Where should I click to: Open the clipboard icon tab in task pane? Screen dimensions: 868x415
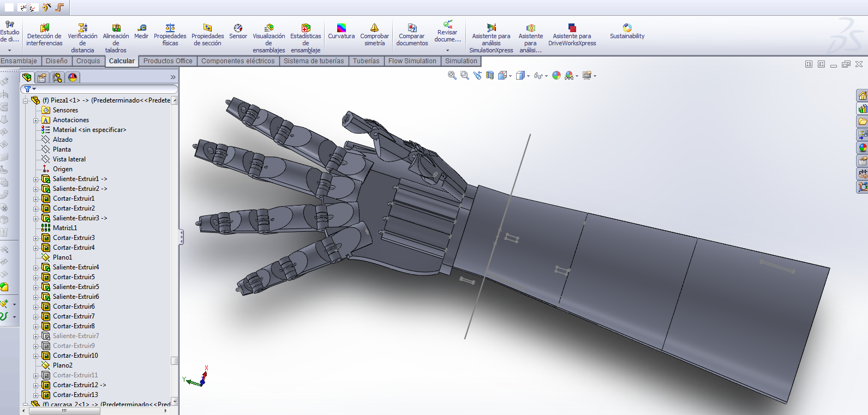click(863, 161)
